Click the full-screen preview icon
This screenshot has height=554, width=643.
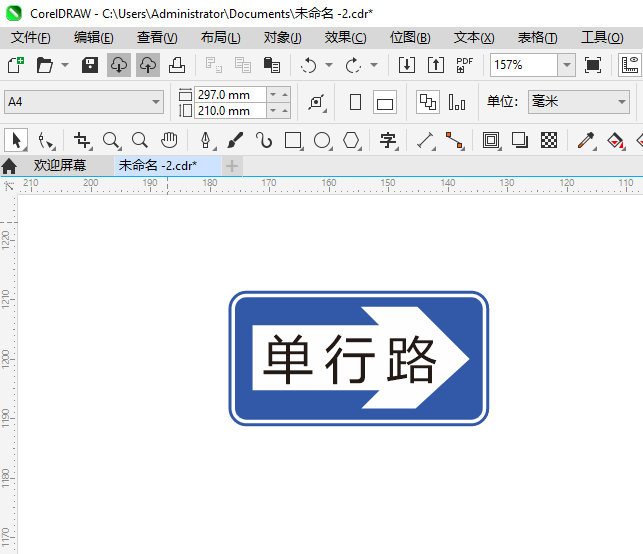pos(593,65)
